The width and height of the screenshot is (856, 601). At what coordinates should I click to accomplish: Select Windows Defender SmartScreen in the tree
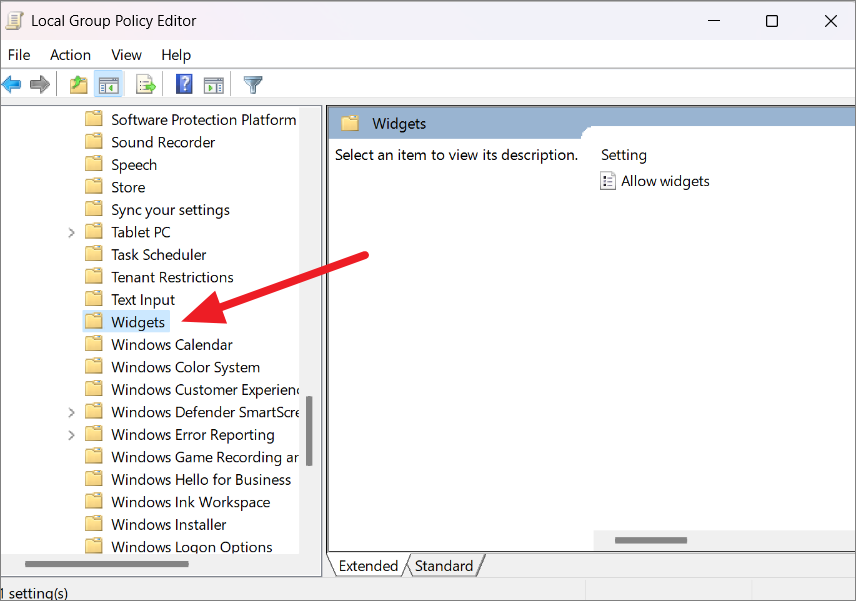pyautogui.click(x=205, y=412)
